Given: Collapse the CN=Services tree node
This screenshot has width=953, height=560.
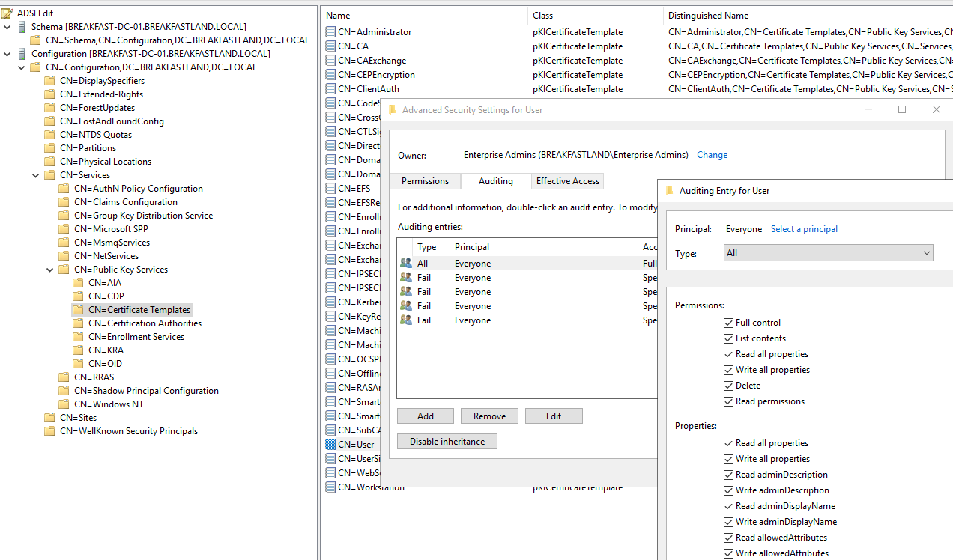Looking at the screenshot, I should tap(36, 175).
